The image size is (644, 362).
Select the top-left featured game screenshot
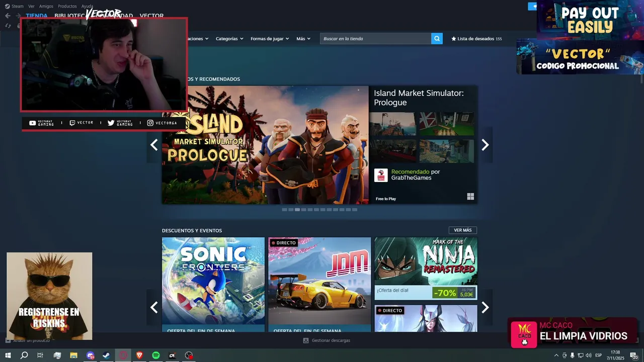click(x=393, y=124)
